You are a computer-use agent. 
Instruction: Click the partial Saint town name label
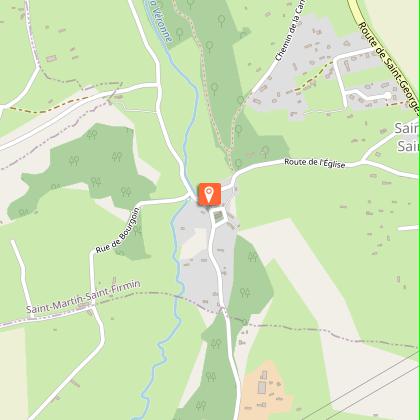point(407,137)
